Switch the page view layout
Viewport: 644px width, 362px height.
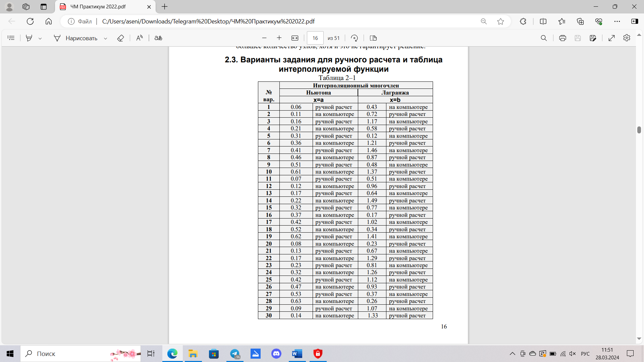373,38
